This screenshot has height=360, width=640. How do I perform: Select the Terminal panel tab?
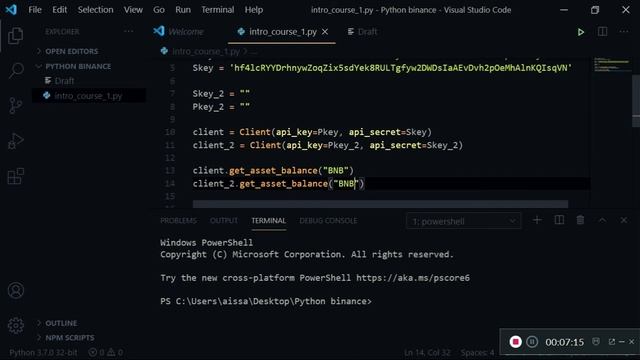[269, 220]
